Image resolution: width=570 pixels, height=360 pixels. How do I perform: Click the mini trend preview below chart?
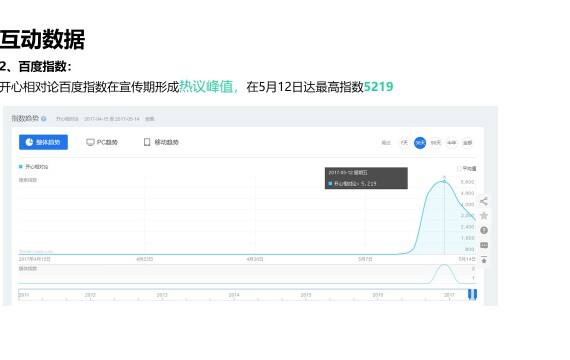(x=247, y=274)
